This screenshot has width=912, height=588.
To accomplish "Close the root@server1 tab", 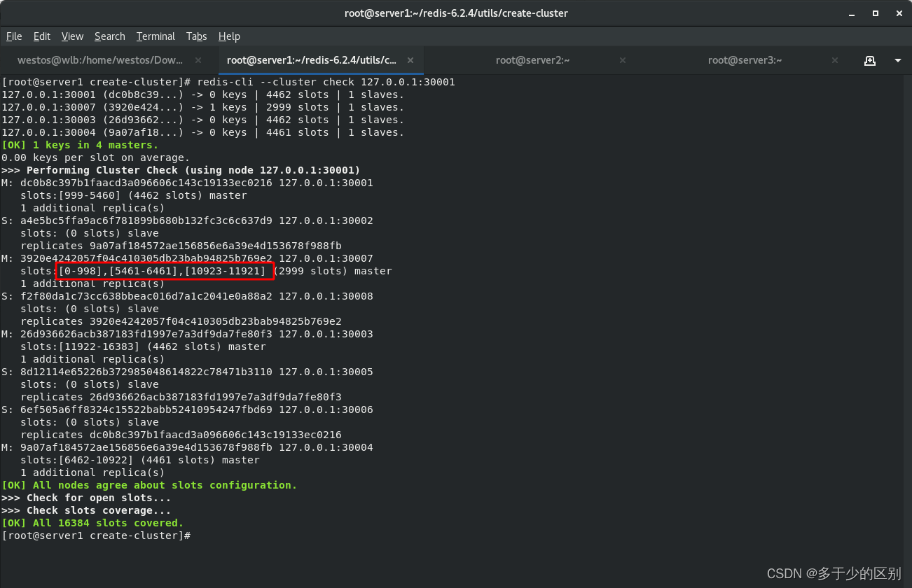I will (410, 60).
